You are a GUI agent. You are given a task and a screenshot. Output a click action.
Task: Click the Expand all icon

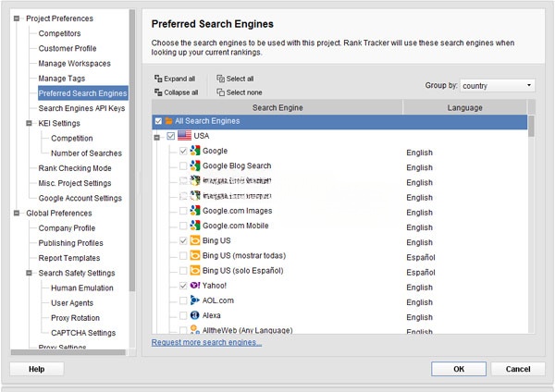(158, 79)
